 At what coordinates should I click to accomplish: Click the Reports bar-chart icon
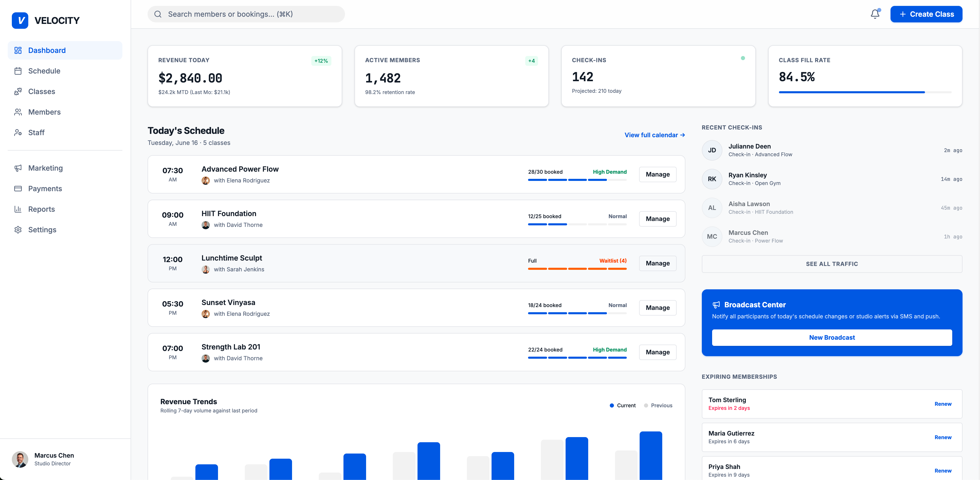(18, 209)
